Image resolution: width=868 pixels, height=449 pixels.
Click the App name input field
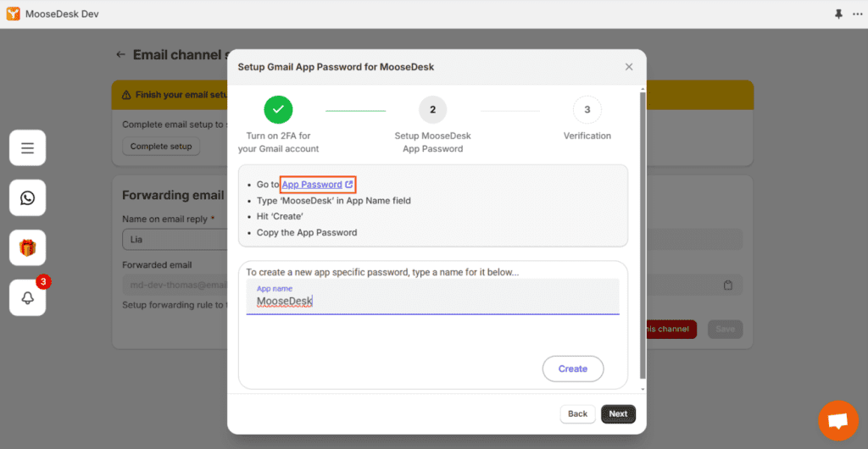(x=433, y=297)
